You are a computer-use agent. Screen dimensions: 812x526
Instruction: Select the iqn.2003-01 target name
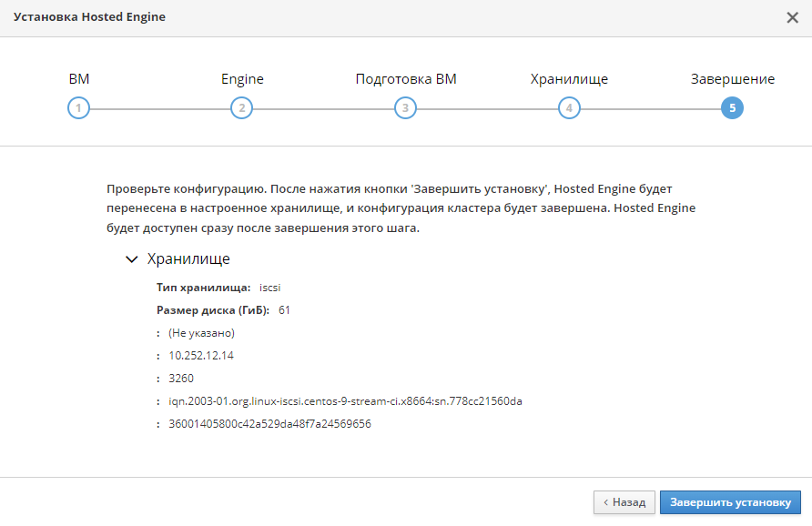click(345, 401)
